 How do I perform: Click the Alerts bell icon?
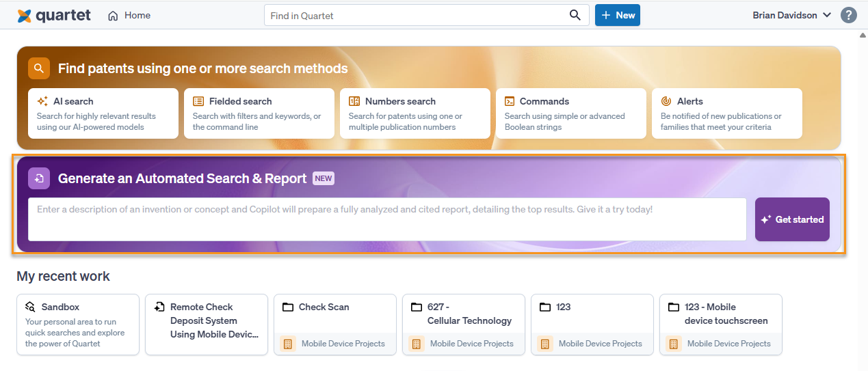pyautogui.click(x=666, y=101)
